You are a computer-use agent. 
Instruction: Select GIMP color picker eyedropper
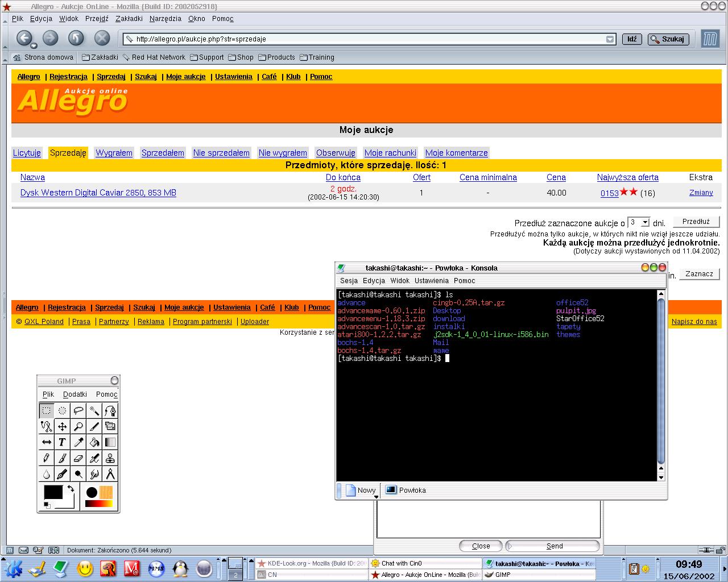pyautogui.click(x=78, y=442)
